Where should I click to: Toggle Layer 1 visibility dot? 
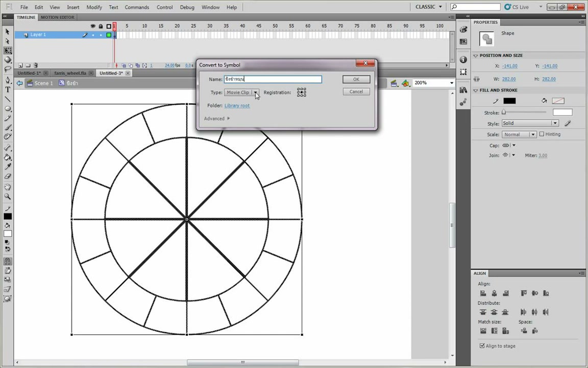[93, 35]
